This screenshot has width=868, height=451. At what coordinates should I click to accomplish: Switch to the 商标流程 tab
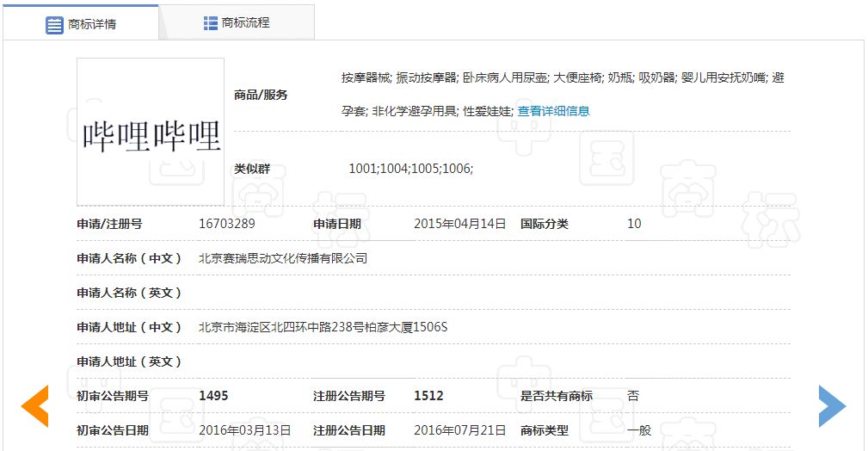[x=237, y=22]
